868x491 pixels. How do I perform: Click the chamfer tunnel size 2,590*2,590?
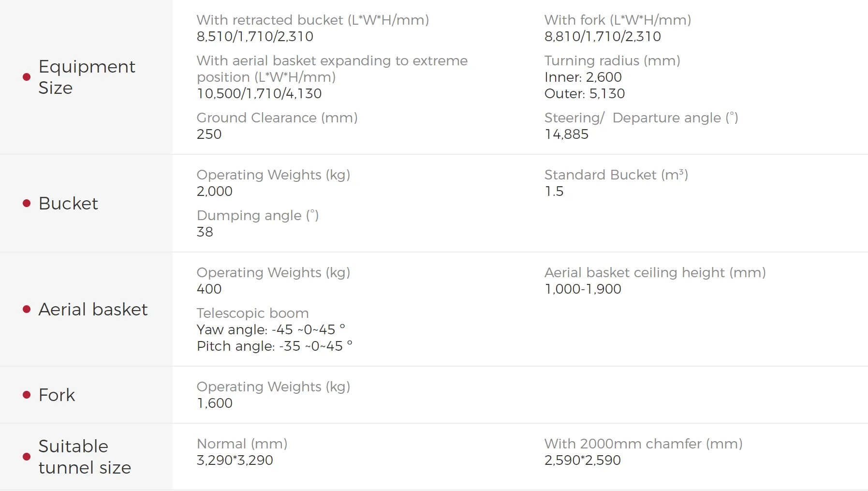582,460
